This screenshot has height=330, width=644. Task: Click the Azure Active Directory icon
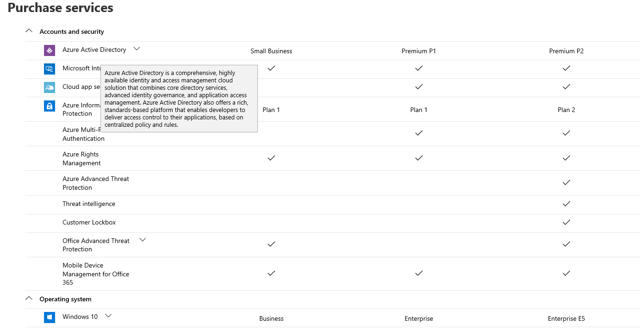[x=50, y=50]
